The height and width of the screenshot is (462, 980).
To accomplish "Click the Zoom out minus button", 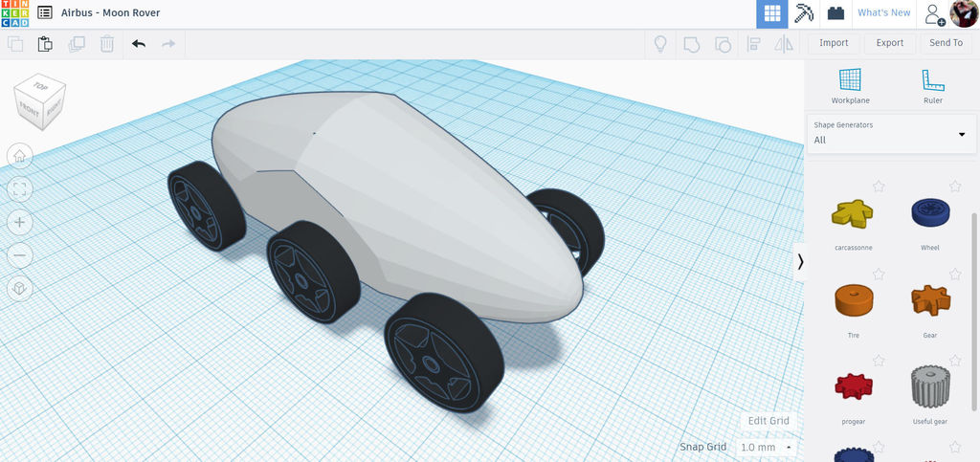I will pos(19,255).
